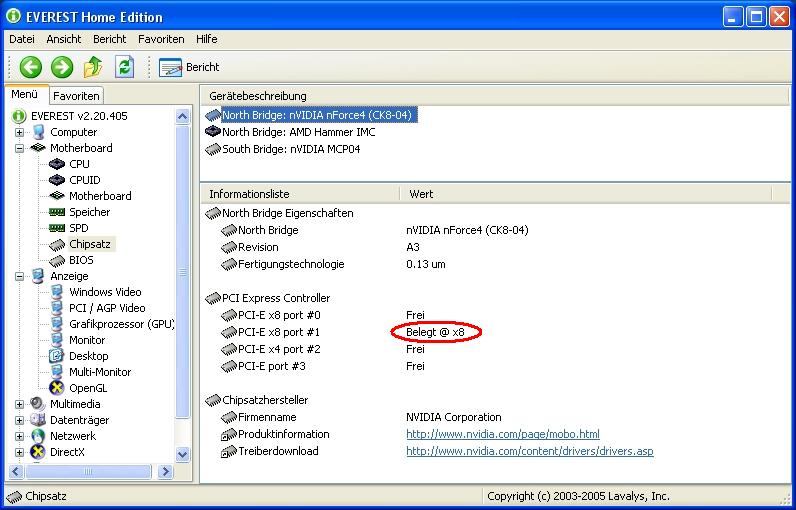The width and height of the screenshot is (796, 510).
Task: Click the SPD memory module icon
Action: click(57, 228)
